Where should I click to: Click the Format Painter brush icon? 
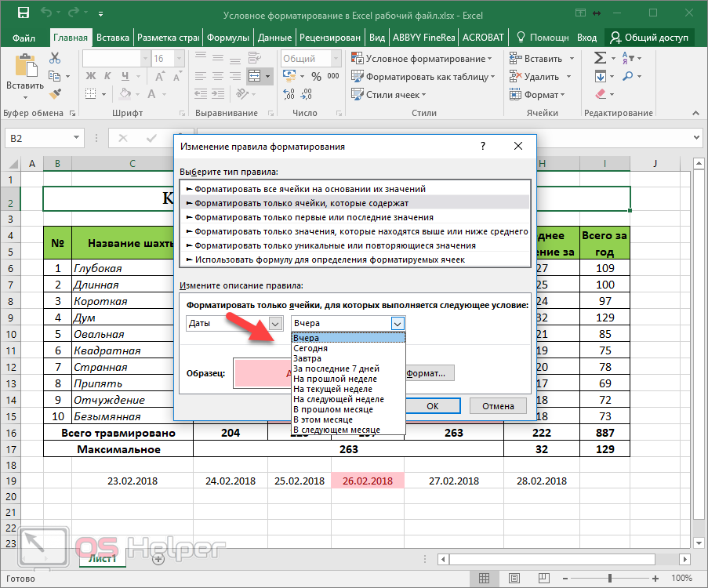pyautogui.click(x=55, y=94)
